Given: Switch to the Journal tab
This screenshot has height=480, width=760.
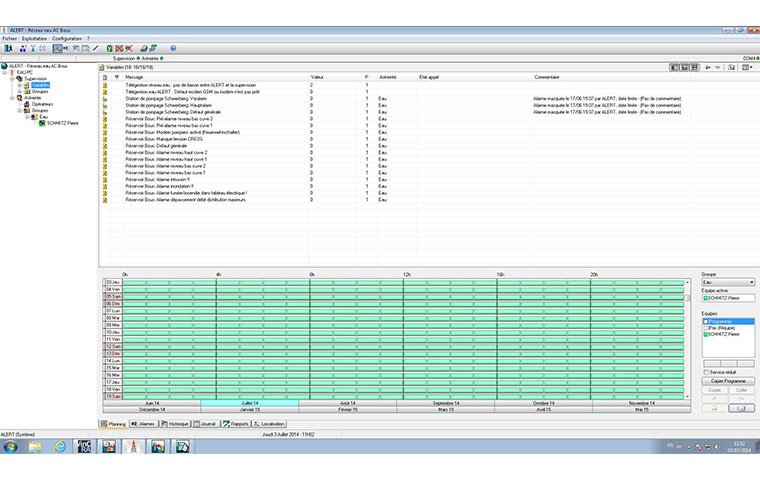Looking at the screenshot, I should (205, 424).
